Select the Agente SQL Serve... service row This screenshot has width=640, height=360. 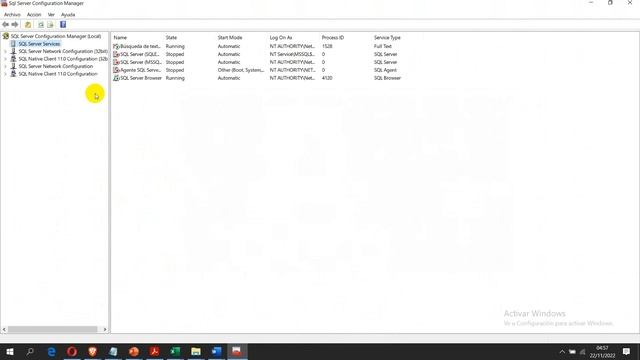[x=257, y=70]
